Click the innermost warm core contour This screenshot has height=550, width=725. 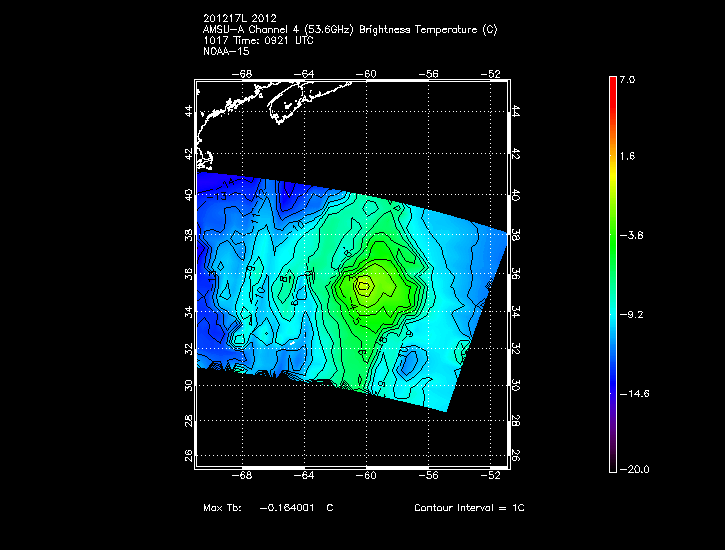[x=365, y=286]
